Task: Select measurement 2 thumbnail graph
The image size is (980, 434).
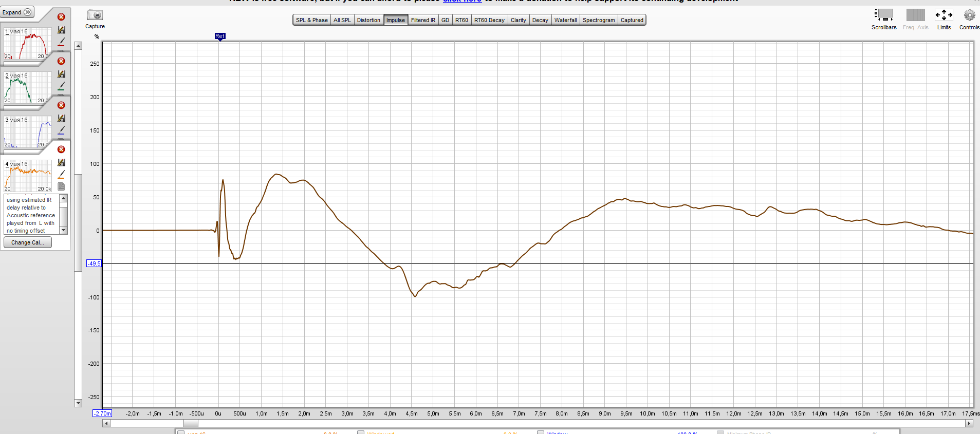Action: click(28, 88)
